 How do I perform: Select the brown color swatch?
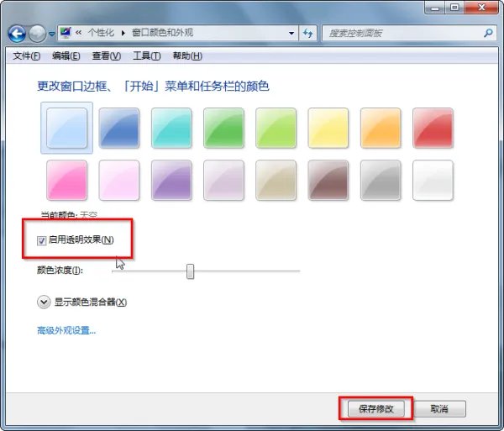pos(328,181)
